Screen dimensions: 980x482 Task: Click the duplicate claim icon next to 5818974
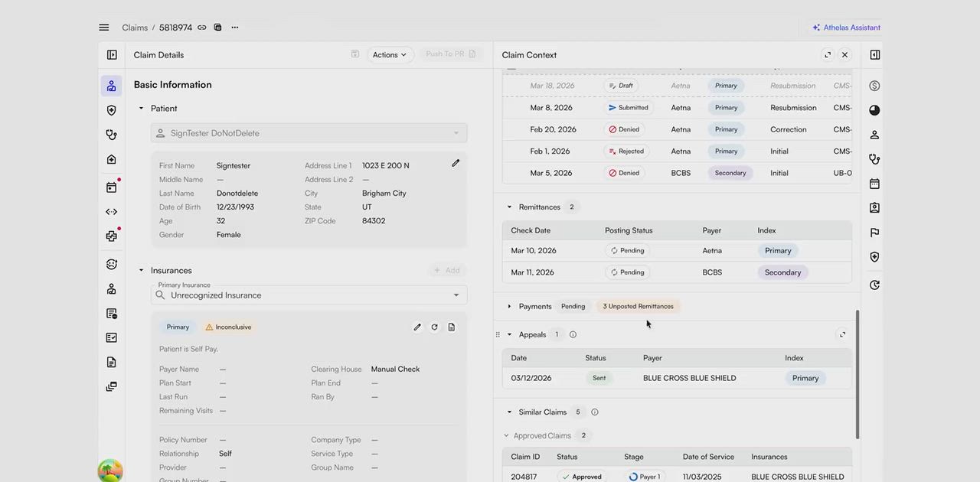point(217,28)
